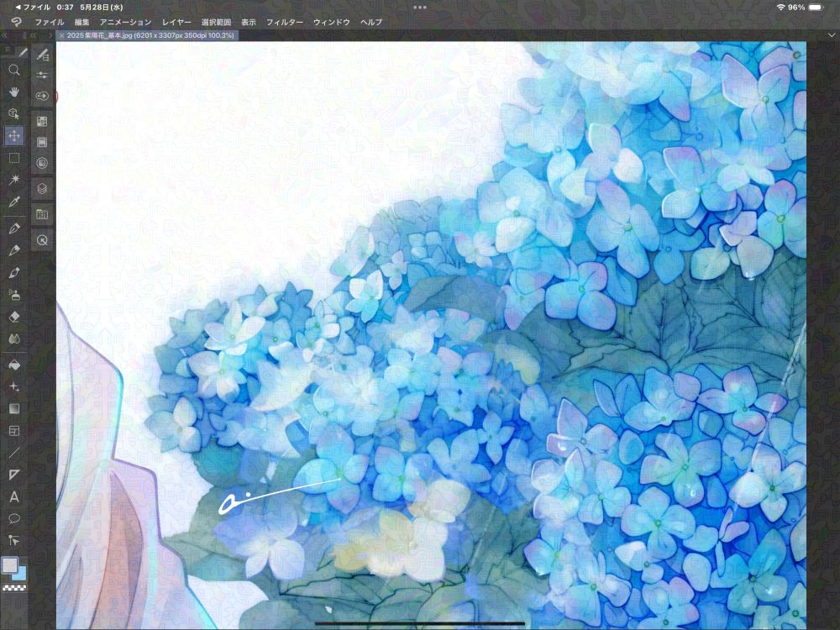Open the 編集 menu
Screen dimensions: 840x630
(82, 22)
